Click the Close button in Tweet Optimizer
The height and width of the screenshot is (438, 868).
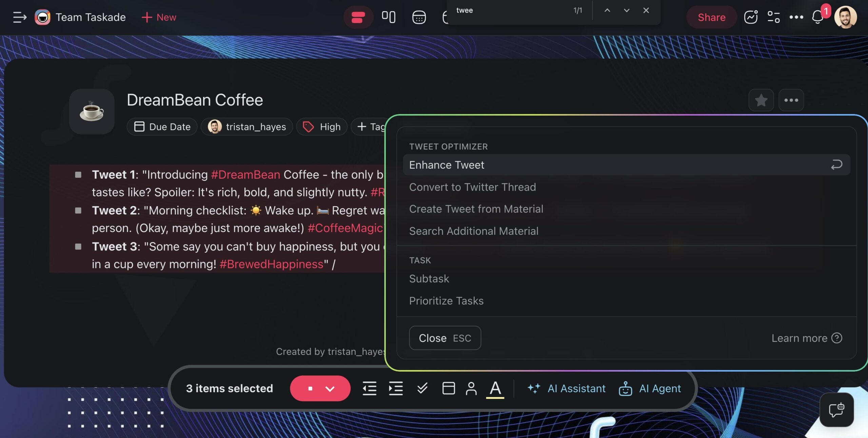tap(444, 338)
